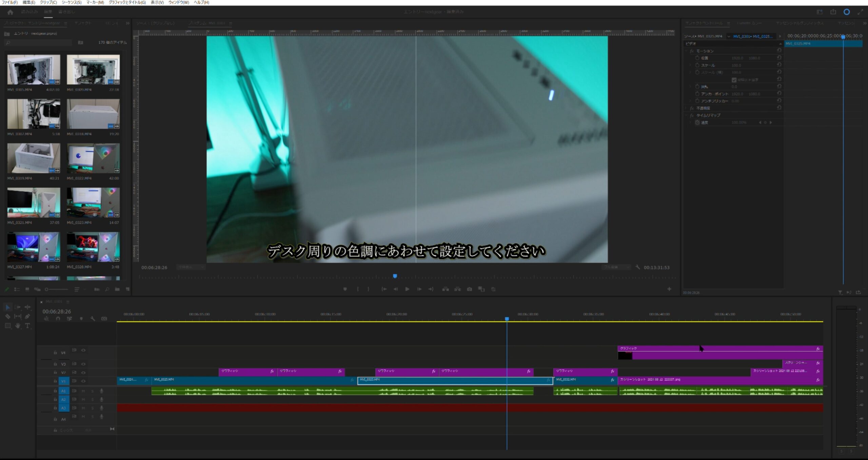Select the Rectangle tool

[7, 326]
